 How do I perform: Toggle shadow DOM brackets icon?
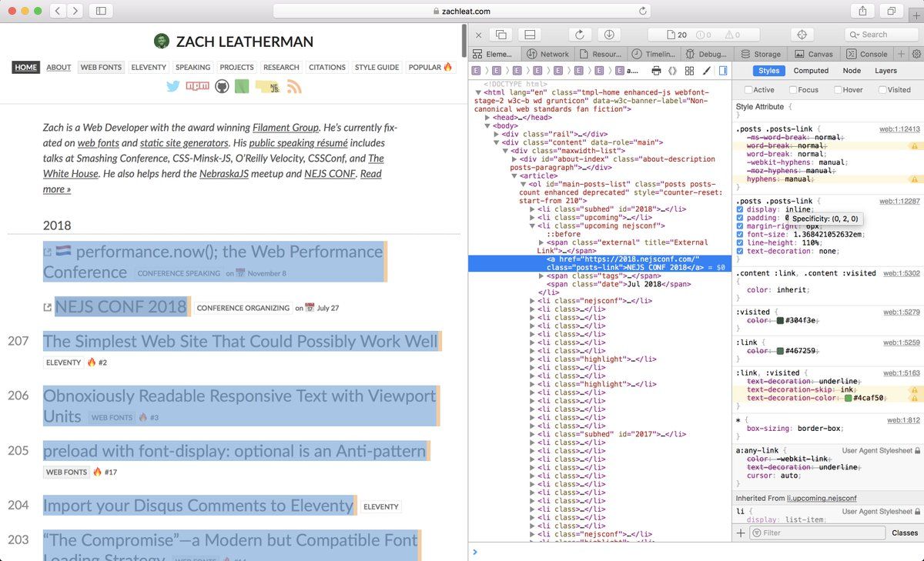pos(672,71)
